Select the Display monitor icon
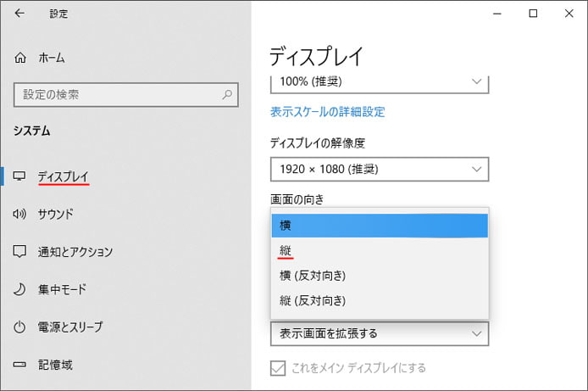The width and height of the screenshot is (588, 391). click(x=19, y=176)
